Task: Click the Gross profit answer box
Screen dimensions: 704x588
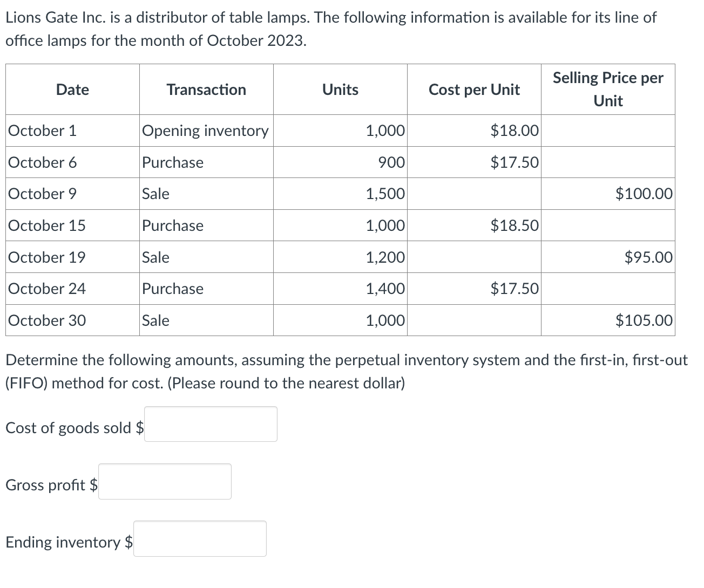Action: (165, 481)
